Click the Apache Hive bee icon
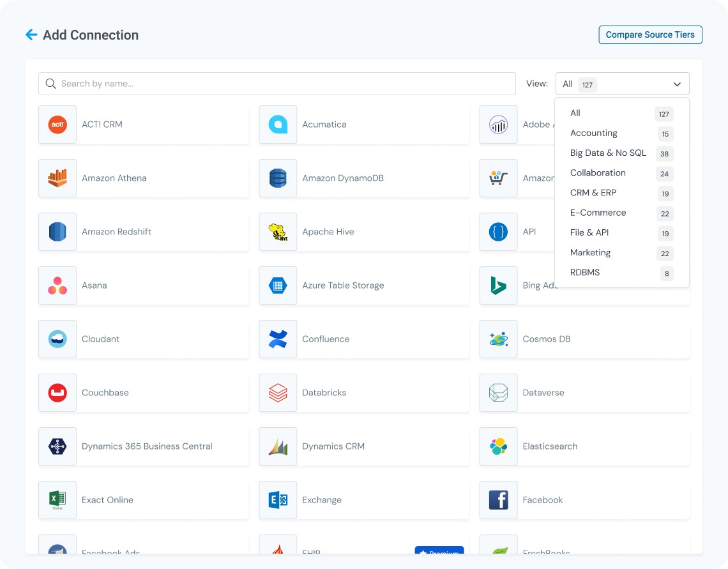The image size is (728, 569). click(x=278, y=232)
